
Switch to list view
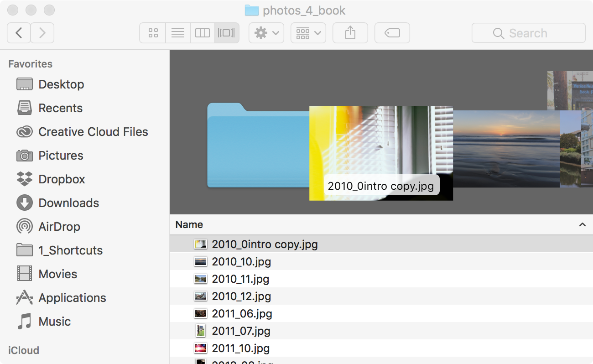coord(178,33)
